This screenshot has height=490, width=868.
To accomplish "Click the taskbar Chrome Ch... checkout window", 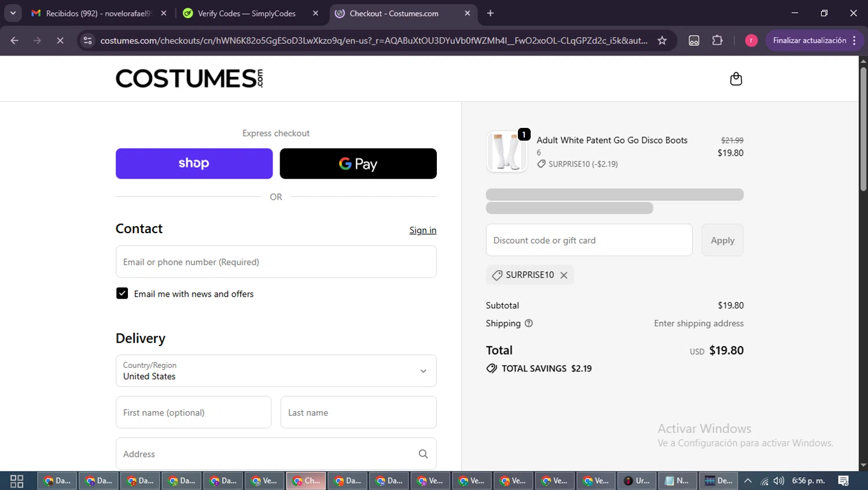I will 306,481.
